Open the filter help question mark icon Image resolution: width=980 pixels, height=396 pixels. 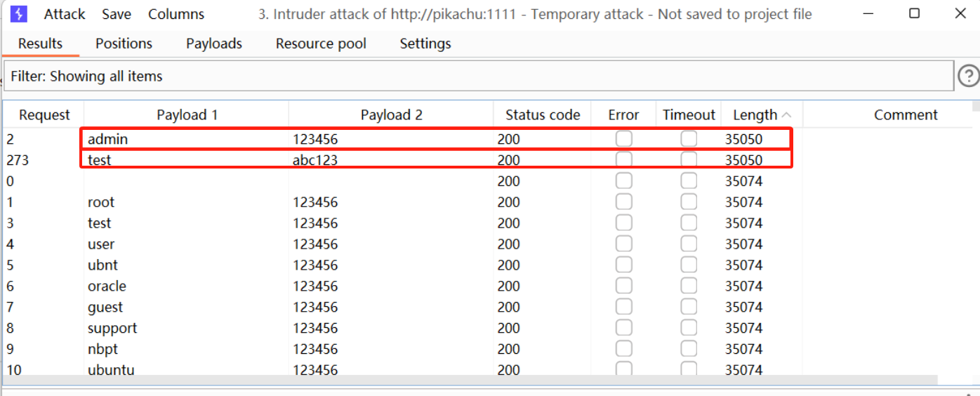click(969, 75)
